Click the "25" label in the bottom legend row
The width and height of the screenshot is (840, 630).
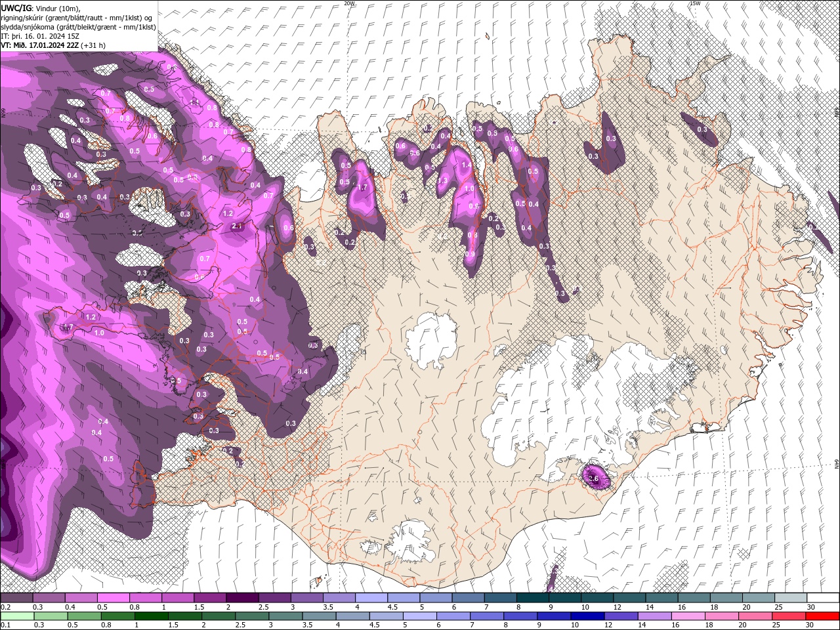777,625
